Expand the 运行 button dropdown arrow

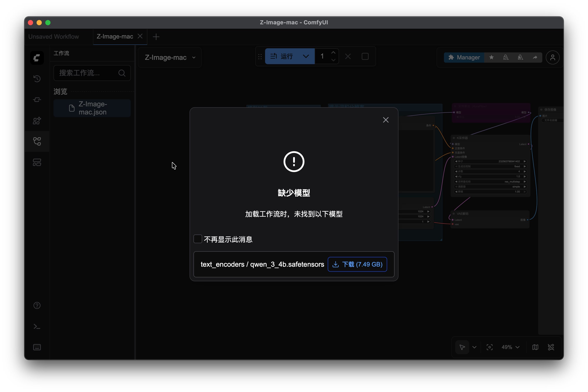(306, 57)
